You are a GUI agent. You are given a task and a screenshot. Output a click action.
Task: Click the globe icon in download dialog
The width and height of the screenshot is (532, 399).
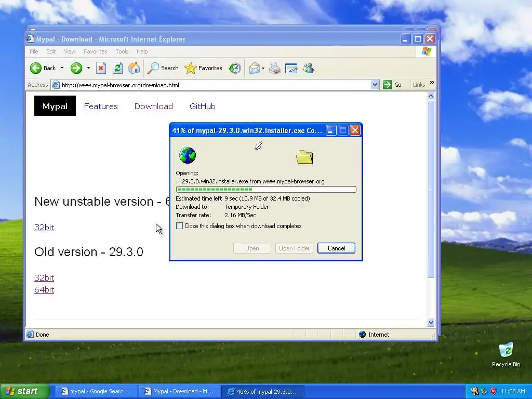click(187, 155)
